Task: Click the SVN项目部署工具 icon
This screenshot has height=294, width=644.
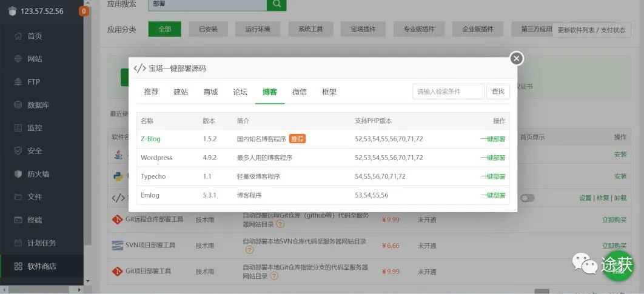Action: coord(118,246)
